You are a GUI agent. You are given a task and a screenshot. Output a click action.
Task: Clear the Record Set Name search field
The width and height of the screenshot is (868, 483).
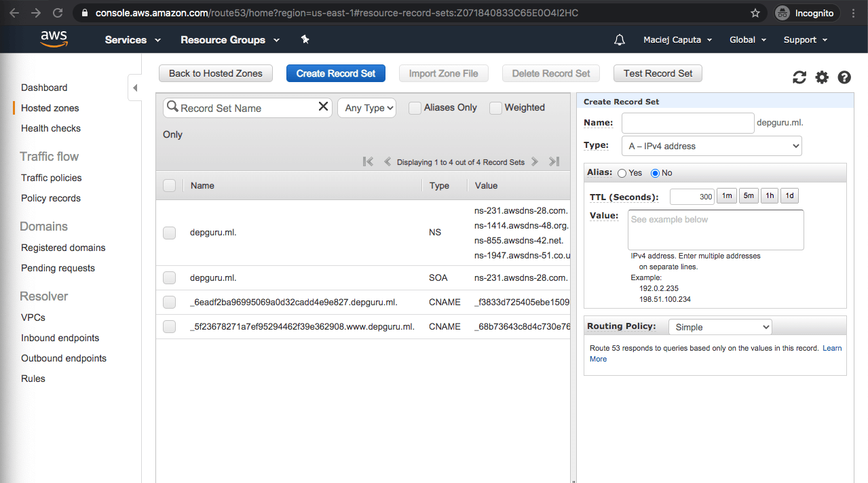tap(323, 107)
